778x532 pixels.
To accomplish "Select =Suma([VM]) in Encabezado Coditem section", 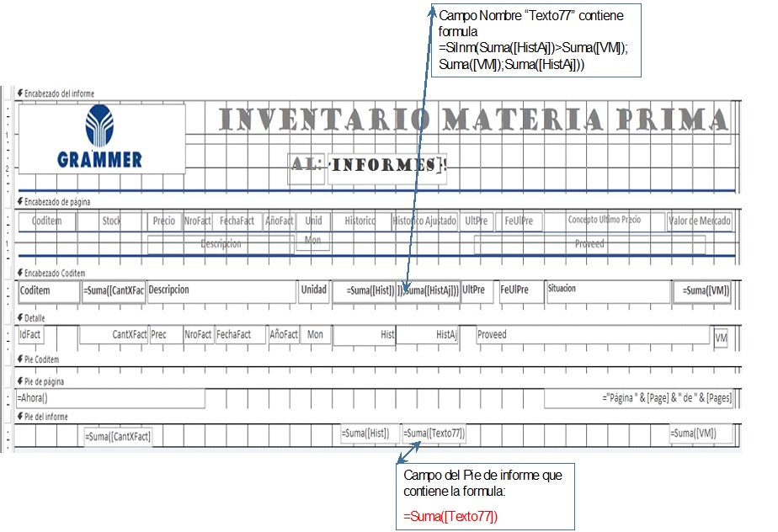I will pyautogui.click(x=702, y=291).
